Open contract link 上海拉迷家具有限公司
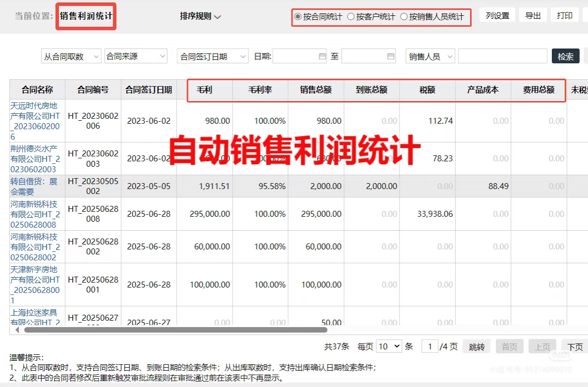 (x=35, y=317)
